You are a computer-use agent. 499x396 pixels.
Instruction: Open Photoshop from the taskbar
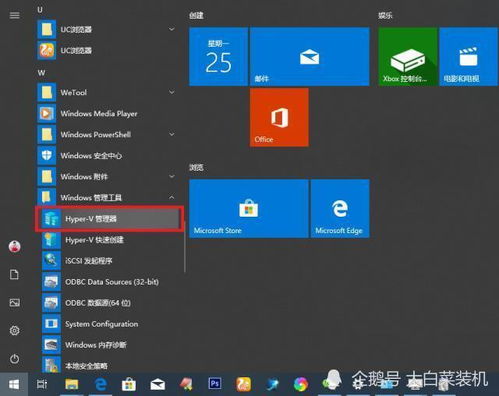coord(215,384)
